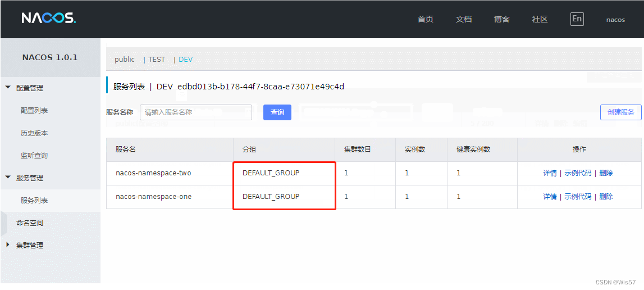The image size is (644, 290).
Task: Focus the 请输入服务名称 search field
Action: point(196,112)
